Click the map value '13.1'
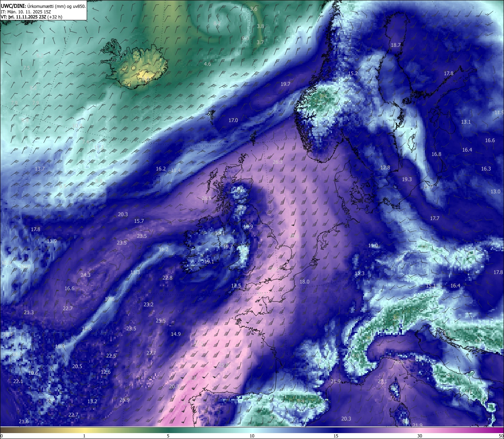Viewport: 504px width, 439px height. (x=466, y=122)
